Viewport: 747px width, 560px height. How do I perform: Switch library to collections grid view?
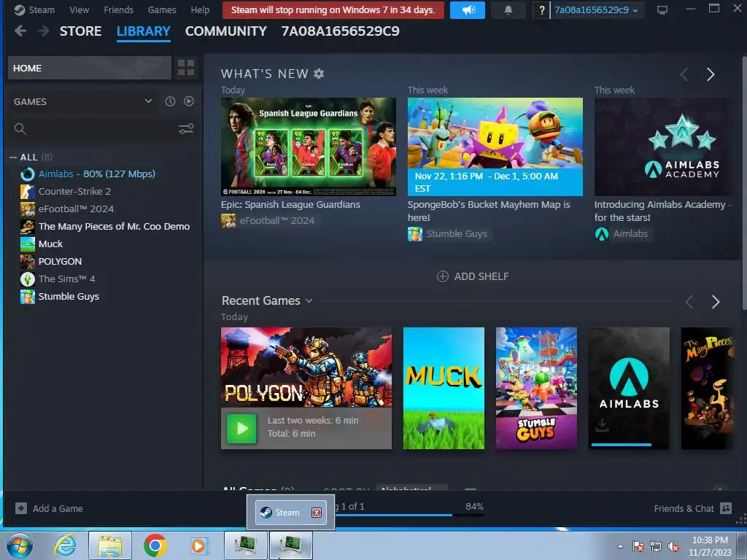pyautogui.click(x=186, y=68)
